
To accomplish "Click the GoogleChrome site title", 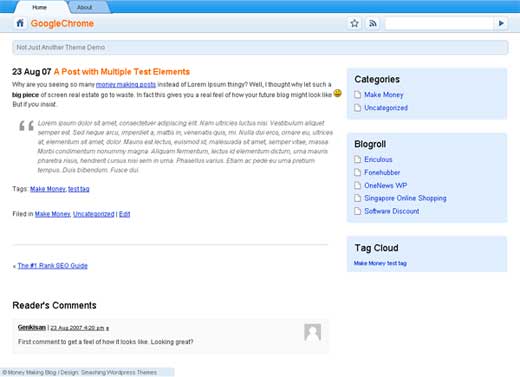I will coord(62,23).
